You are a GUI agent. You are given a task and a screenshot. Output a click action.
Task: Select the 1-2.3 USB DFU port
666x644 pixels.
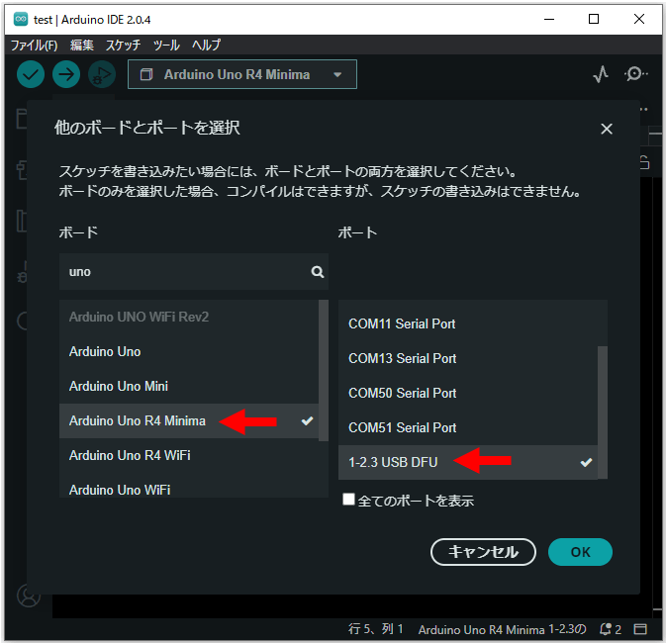pyautogui.click(x=468, y=462)
